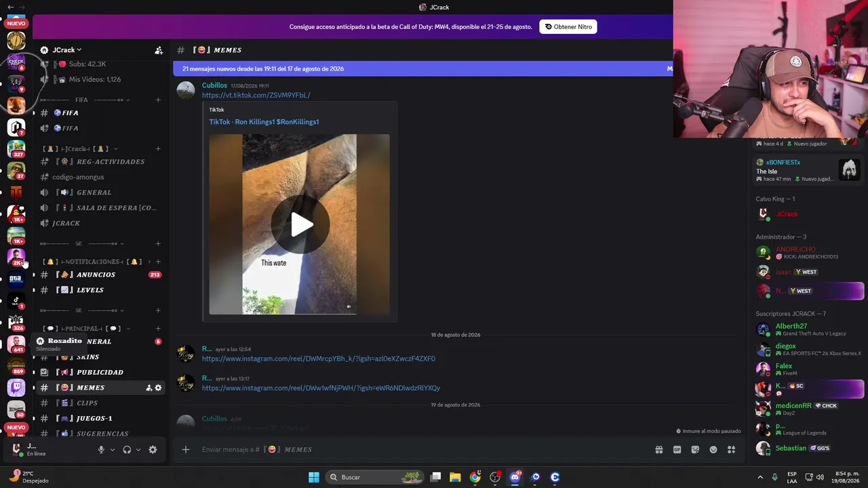Open the vt.tiktok.com link from Cubillos
Viewport: 868px width, 488px height.
[x=256, y=96]
